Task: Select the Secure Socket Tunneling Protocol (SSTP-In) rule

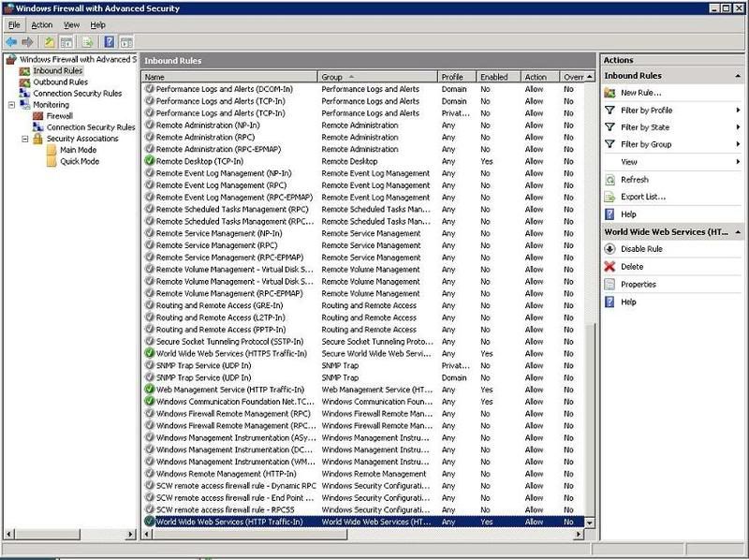Action: point(363,342)
